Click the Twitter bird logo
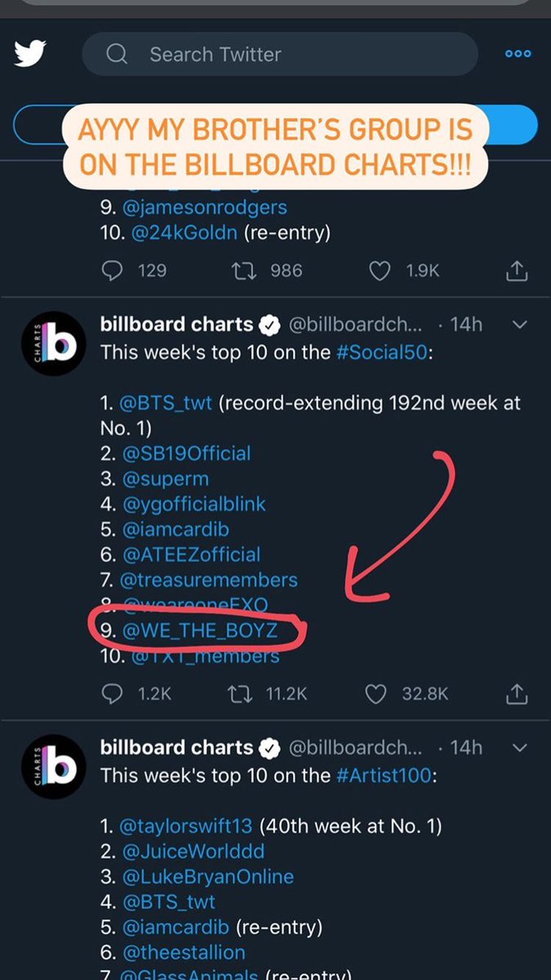This screenshot has height=980, width=551. coord(29,54)
